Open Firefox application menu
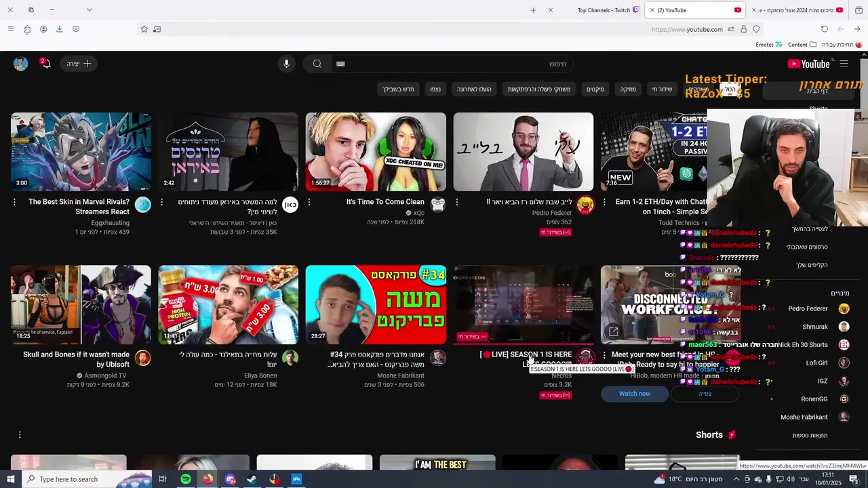Screen dimensions: 868x488 point(10,29)
